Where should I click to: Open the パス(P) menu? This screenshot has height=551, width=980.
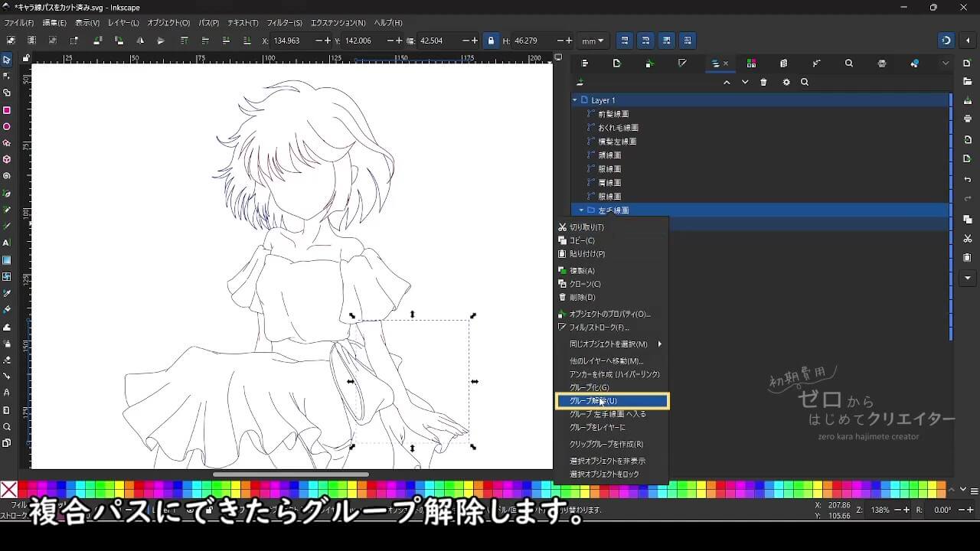point(208,23)
